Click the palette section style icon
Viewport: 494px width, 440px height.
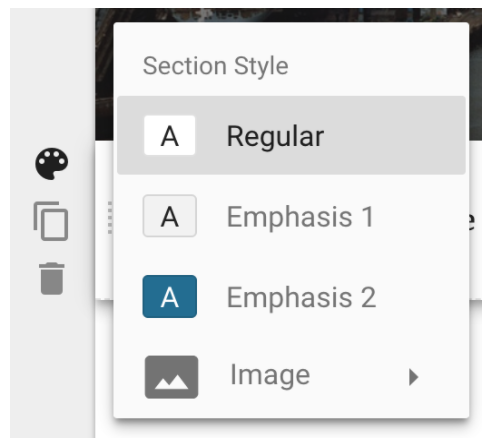pyautogui.click(x=52, y=164)
